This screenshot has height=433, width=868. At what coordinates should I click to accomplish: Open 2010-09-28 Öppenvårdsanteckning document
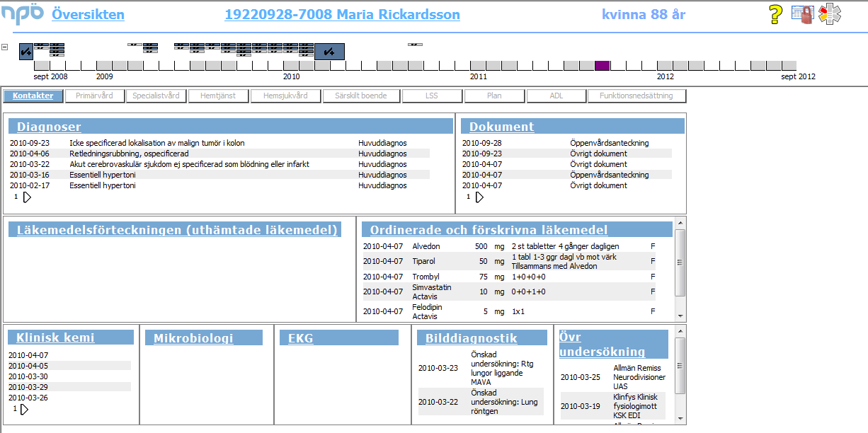pos(566,143)
